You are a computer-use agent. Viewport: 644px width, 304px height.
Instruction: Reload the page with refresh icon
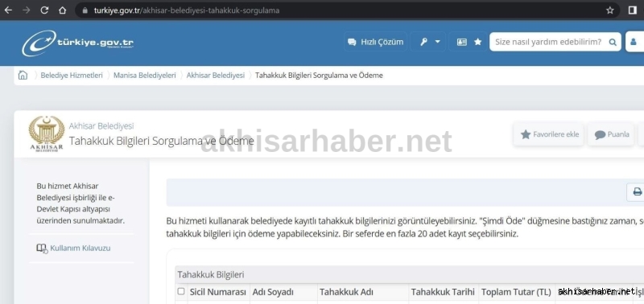[44, 10]
